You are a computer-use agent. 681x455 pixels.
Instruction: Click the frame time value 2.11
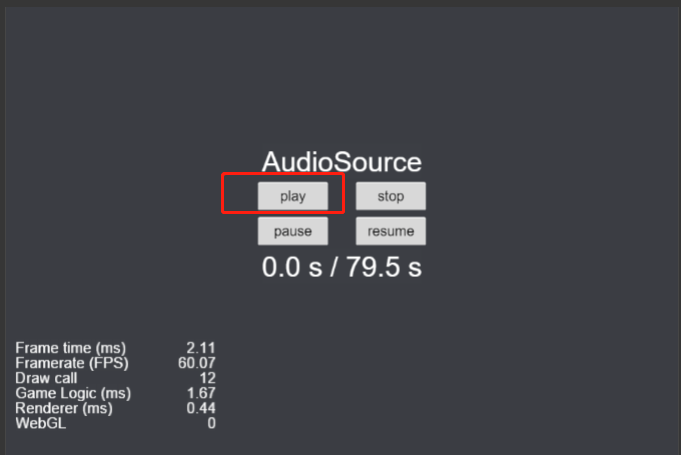pos(201,347)
